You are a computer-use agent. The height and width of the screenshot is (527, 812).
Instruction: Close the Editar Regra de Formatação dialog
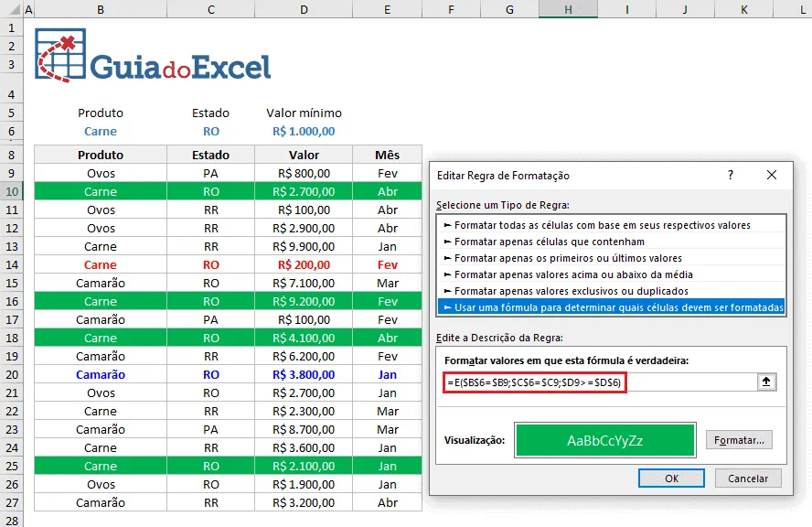(771, 175)
